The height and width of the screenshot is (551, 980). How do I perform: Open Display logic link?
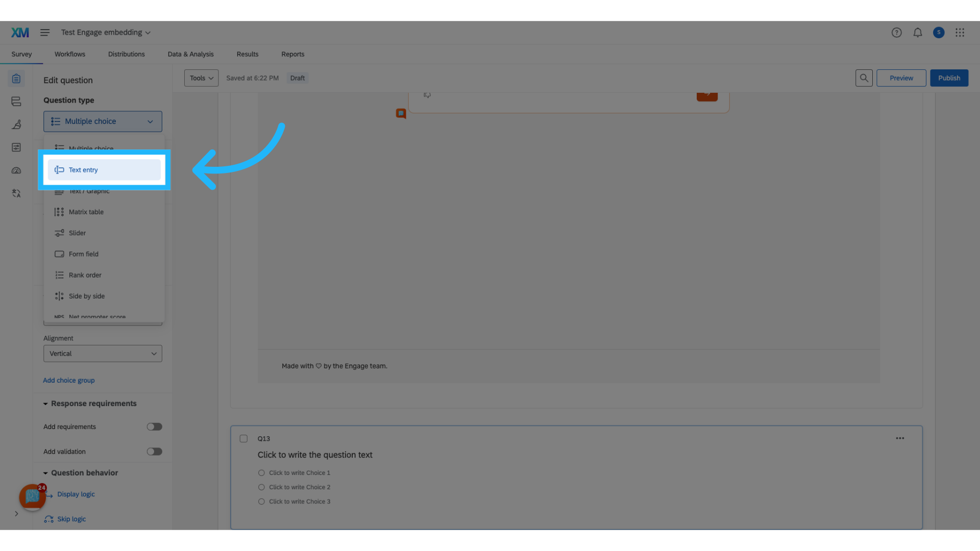[76, 494]
